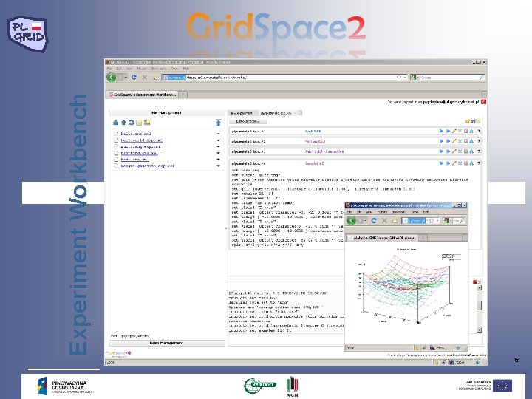Open the Bookmarks menu in the main Firefox window

pos(159,69)
